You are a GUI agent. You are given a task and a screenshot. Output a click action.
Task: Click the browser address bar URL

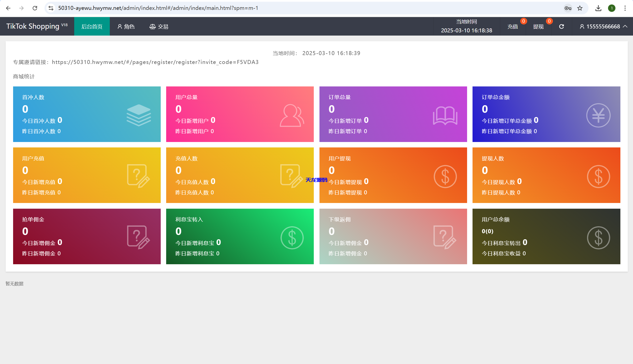tap(158, 8)
